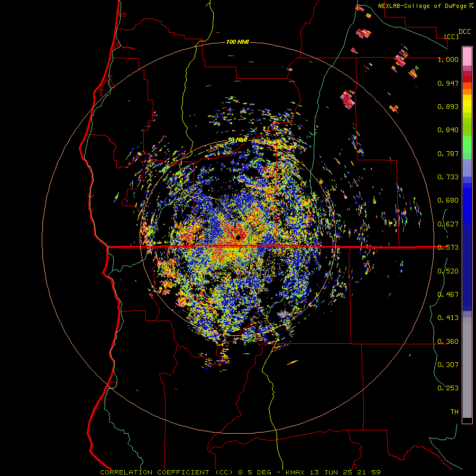The height and width of the screenshot is (476, 476).
Task: Select the 0.307 scale value
Action: 448,365
